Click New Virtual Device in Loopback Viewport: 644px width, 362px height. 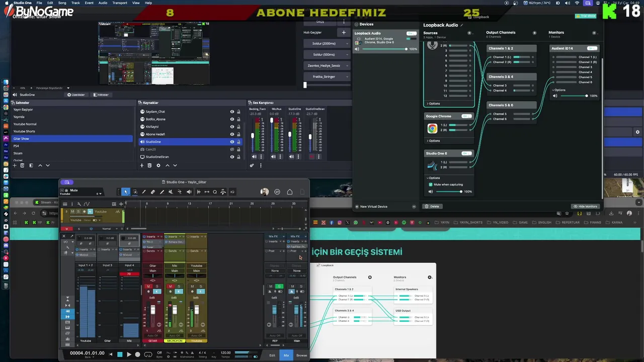coord(371,206)
